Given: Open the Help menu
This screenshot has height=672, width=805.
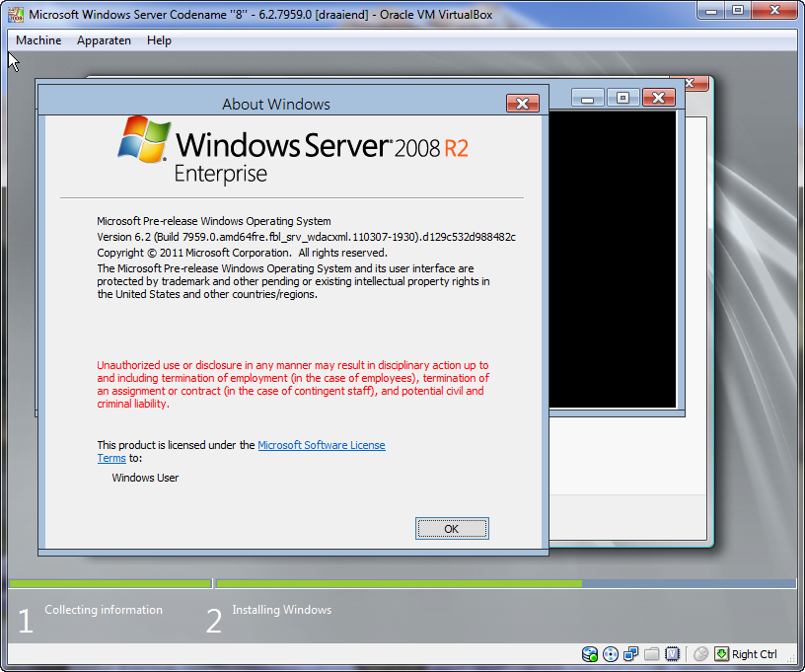Looking at the screenshot, I should pyautogui.click(x=159, y=40).
